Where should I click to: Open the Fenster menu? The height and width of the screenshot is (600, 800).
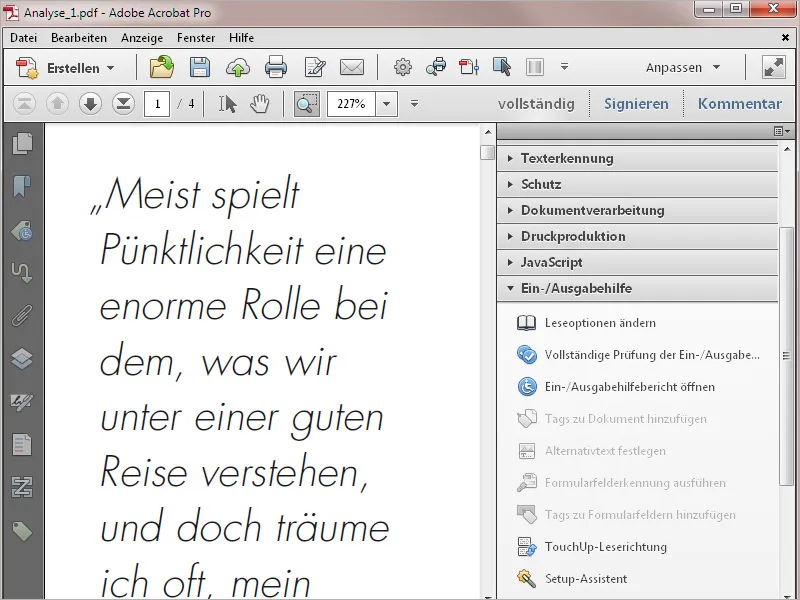coord(196,38)
